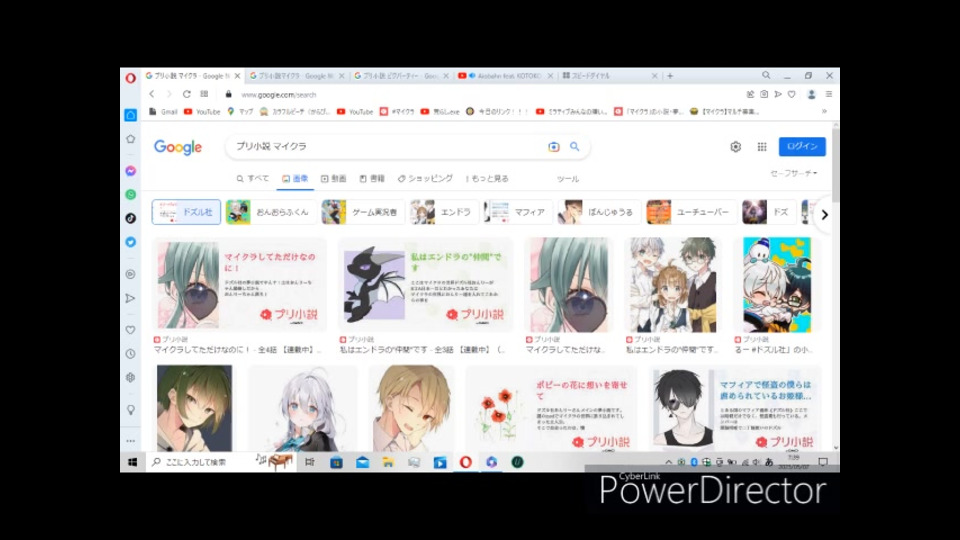The image size is (960, 540).
Task: Expand the セーフサーチ dropdown
Action: pyautogui.click(x=793, y=173)
